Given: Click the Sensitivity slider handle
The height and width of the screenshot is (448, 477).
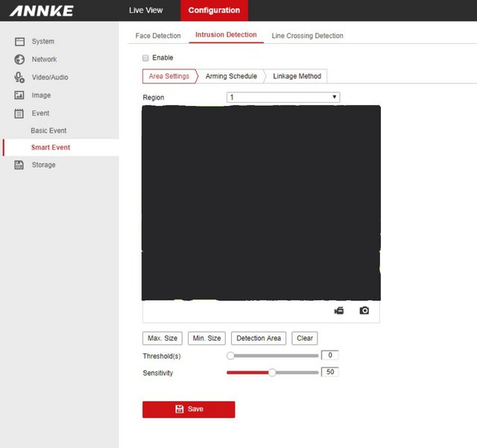Looking at the screenshot, I should 272,373.
